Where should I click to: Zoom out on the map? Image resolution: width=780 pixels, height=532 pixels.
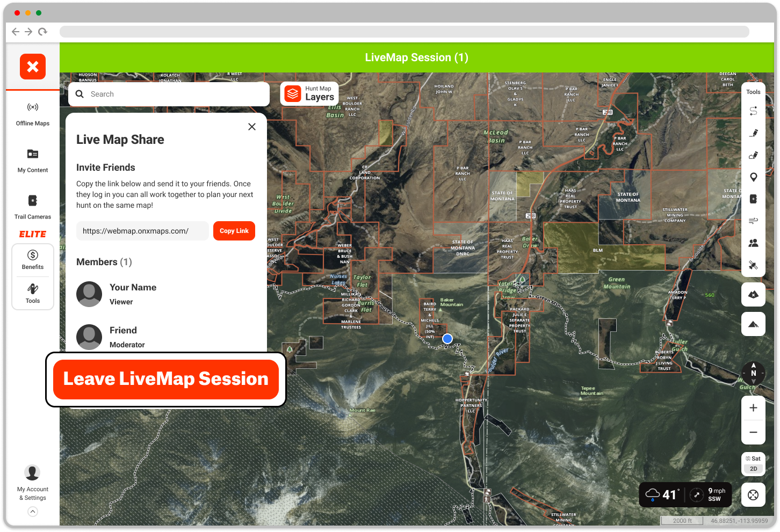pyautogui.click(x=753, y=432)
